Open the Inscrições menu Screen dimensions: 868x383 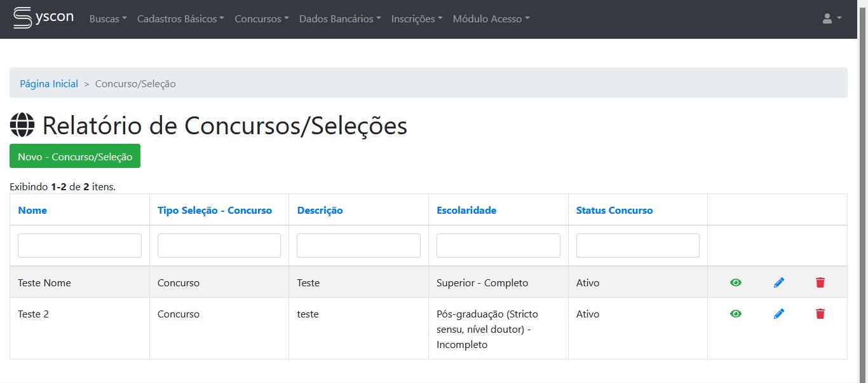click(417, 19)
